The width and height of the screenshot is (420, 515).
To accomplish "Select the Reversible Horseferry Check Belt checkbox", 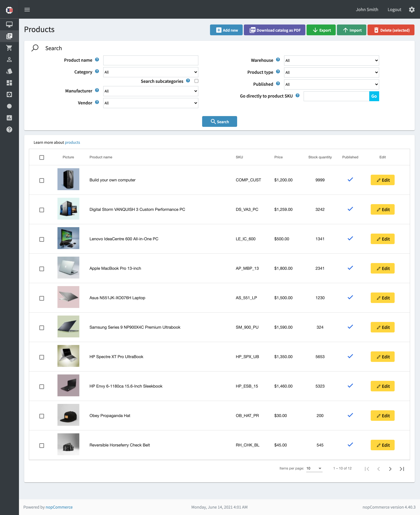I will (x=42, y=446).
